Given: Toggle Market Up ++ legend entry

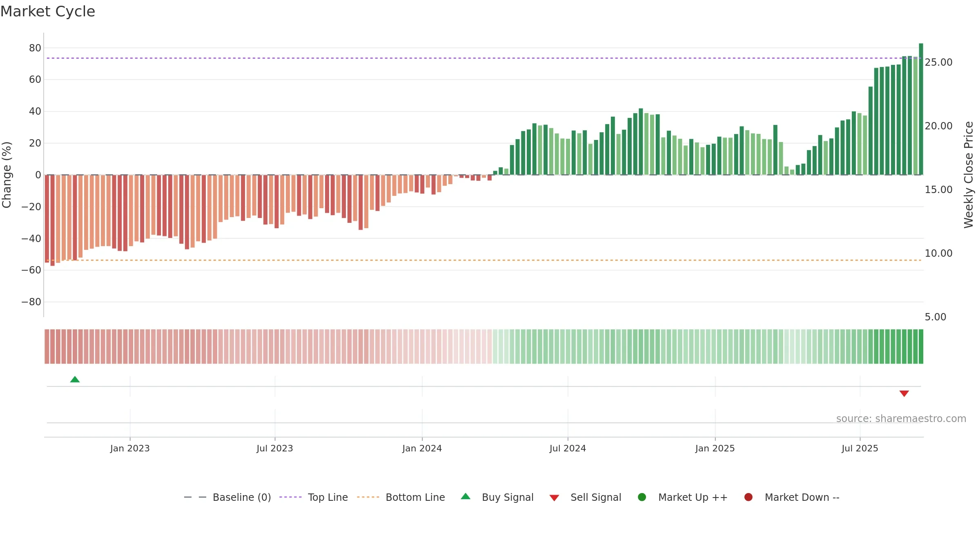Looking at the screenshot, I should tap(683, 498).
